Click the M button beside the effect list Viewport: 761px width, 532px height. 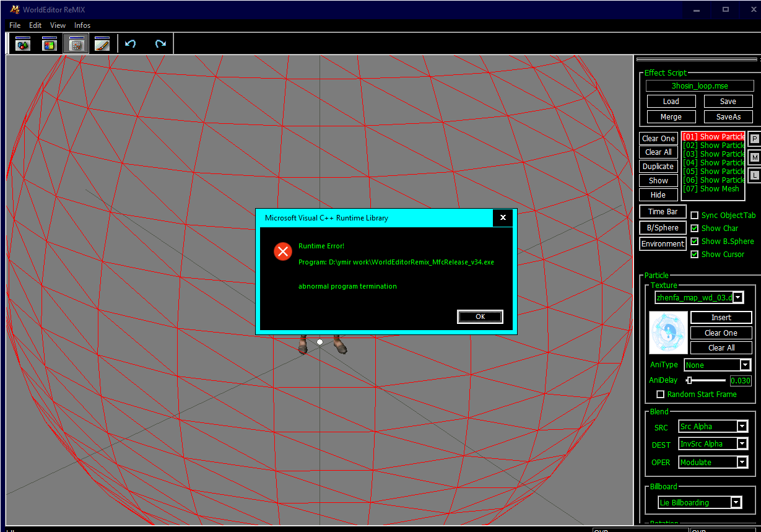(x=754, y=157)
